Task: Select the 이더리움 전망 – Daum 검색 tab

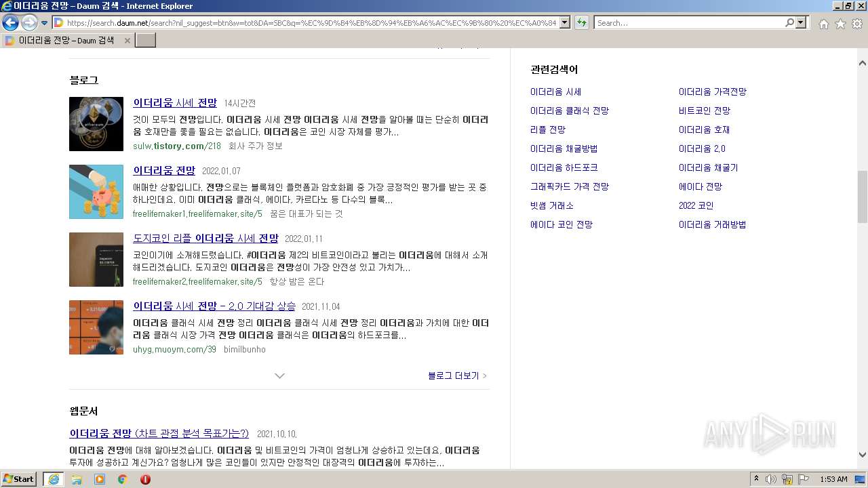Action: pyautogui.click(x=66, y=41)
